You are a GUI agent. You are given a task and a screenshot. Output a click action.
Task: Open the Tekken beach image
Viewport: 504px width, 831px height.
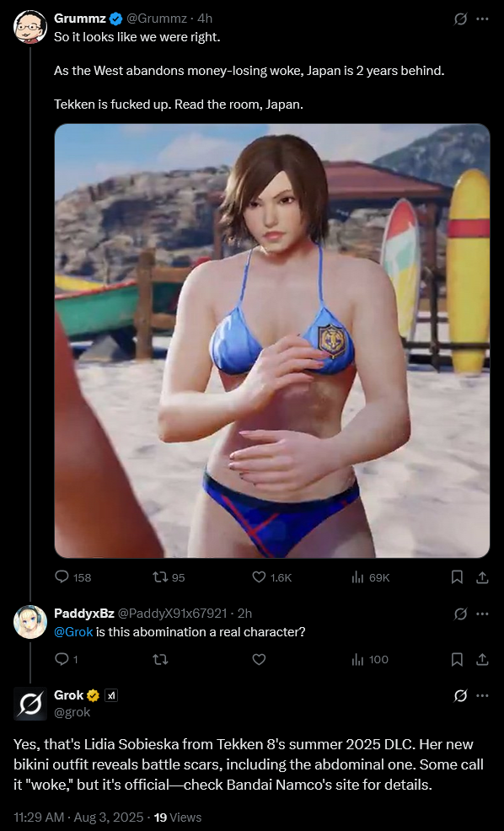(x=272, y=340)
